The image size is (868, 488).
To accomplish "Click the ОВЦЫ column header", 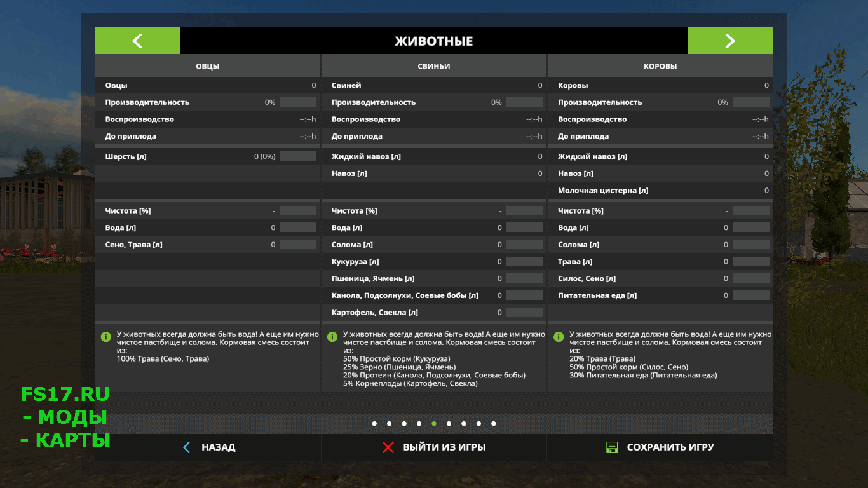I will (208, 66).
